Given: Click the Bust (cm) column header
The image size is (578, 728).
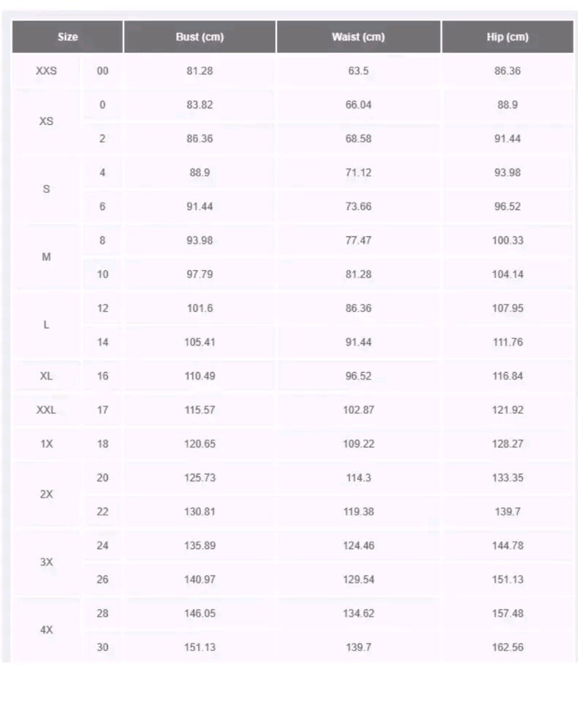Looking at the screenshot, I should point(200,37).
